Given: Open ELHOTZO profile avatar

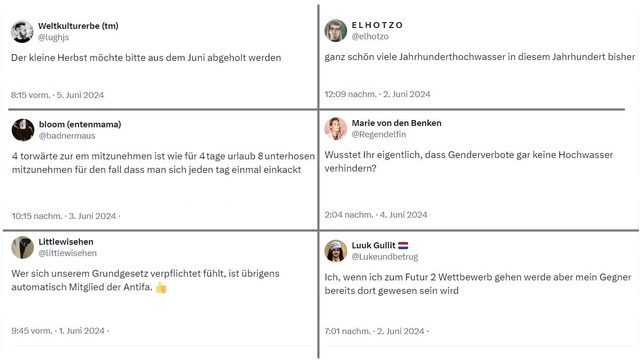Looking at the screenshot, I should pos(336,31).
